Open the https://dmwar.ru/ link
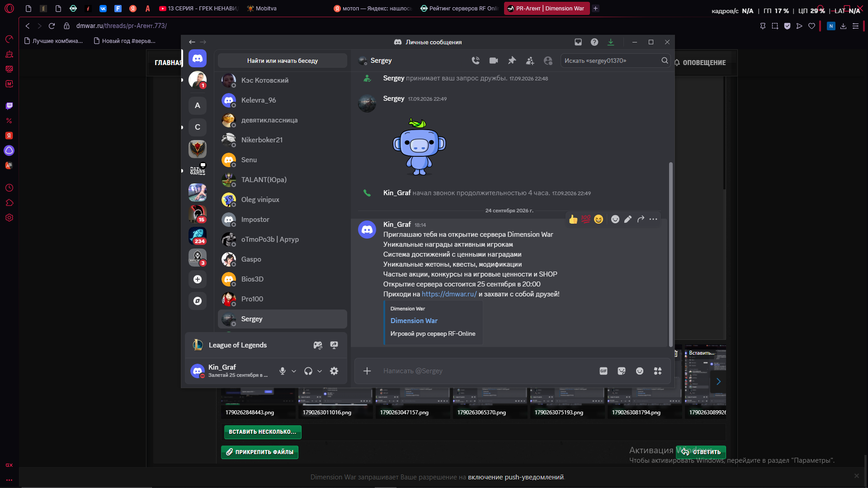Image resolution: width=868 pixels, height=488 pixels. pyautogui.click(x=449, y=294)
